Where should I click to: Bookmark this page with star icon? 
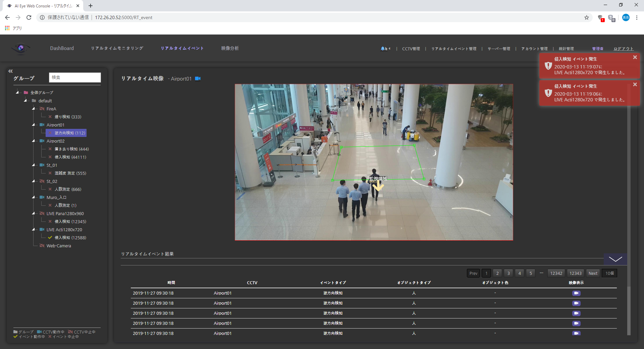click(586, 17)
